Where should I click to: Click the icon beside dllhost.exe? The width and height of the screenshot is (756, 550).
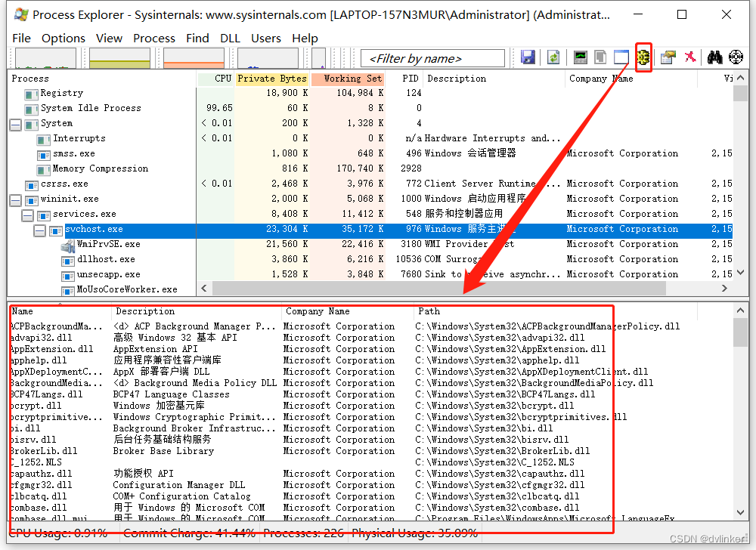click(68, 260)
